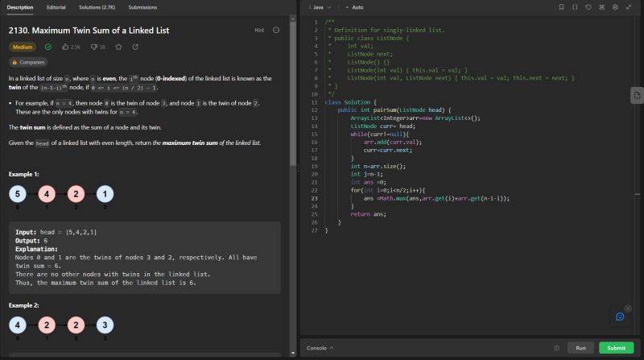Bookmark the code with bookmark icon
Image resolution: width=644 pixels, height=360 pixels.
tap(561, 7)
